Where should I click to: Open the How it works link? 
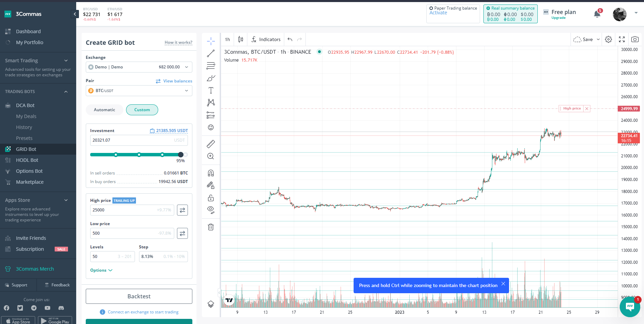[x=178, y=43]
